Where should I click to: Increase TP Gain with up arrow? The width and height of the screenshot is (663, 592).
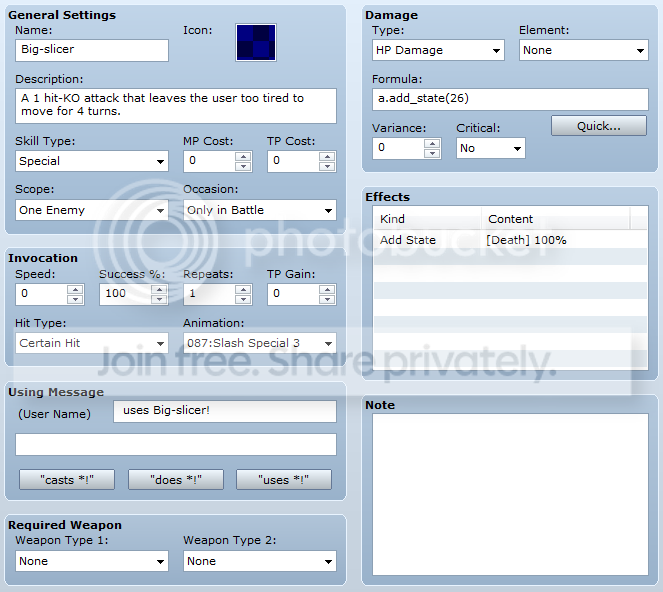pyautogui.click(x=327, y=289)
